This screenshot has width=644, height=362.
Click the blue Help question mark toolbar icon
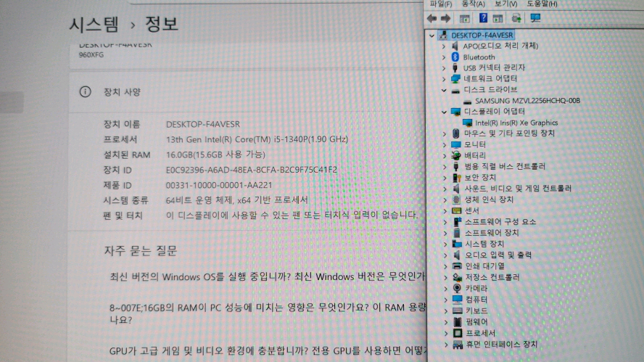pos(484,17)
